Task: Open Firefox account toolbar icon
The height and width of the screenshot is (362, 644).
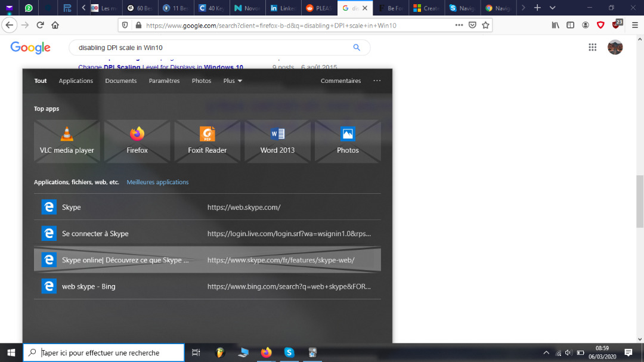Action: coord(586,25)
